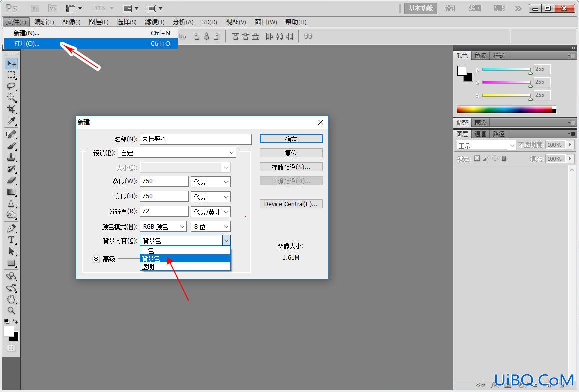Open the height unit 像素 dropdown

[211, 197]
